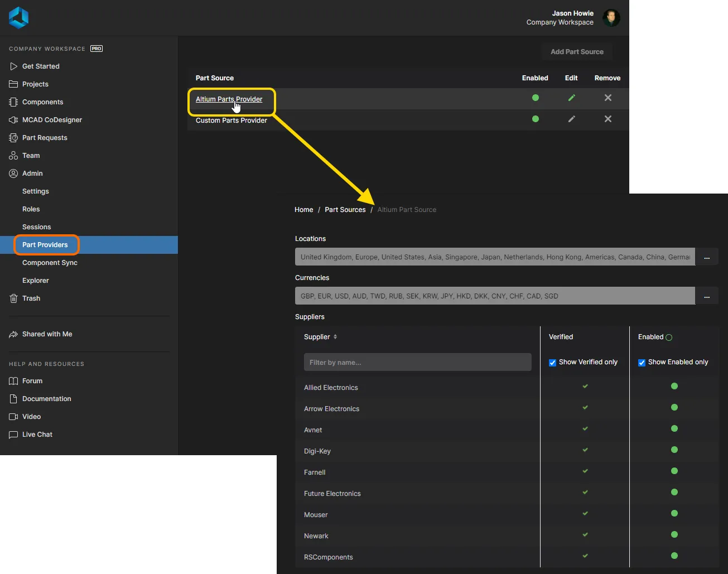
Task: Remove the Custom Parts Provider source
Action: click(x=608, y=119)
